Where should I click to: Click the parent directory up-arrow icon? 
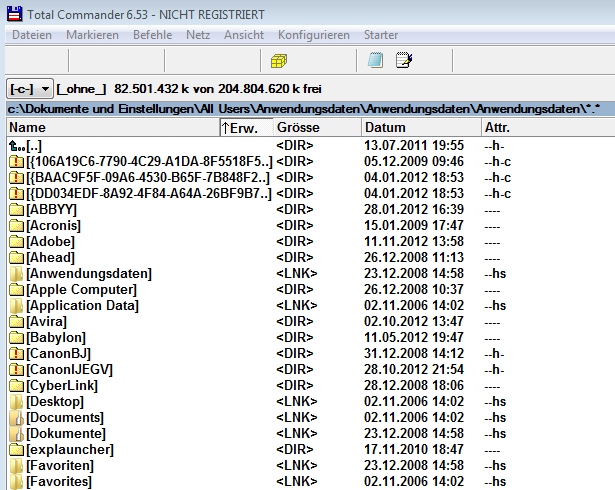(x=16, y=146)
